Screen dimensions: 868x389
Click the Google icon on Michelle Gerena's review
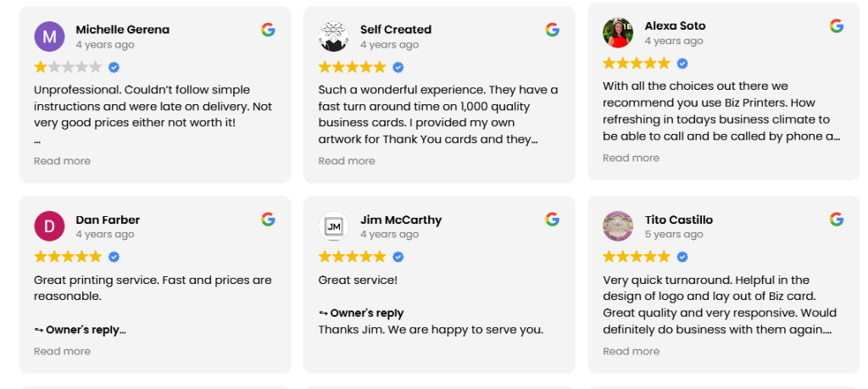268,30
